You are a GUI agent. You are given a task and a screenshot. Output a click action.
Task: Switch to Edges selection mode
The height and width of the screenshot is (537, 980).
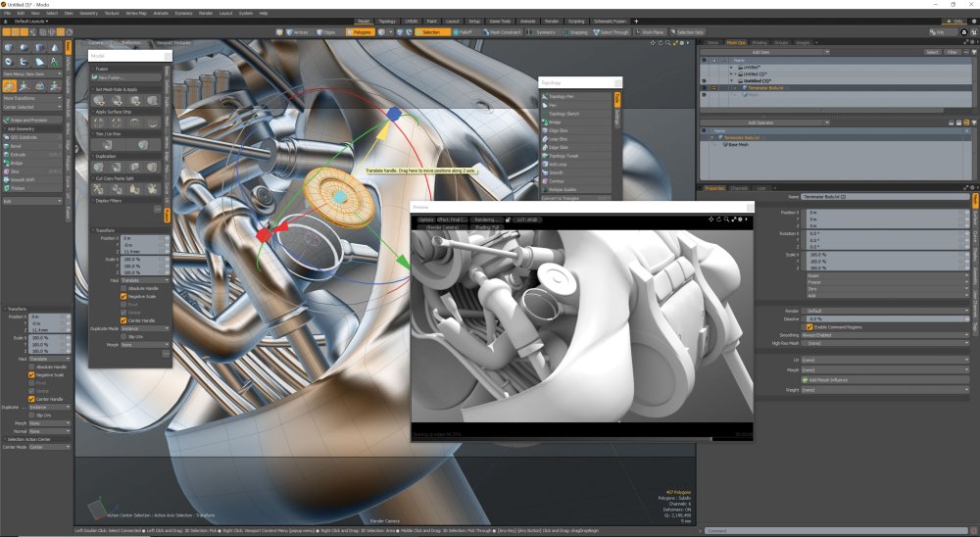(x=326, y=32)
